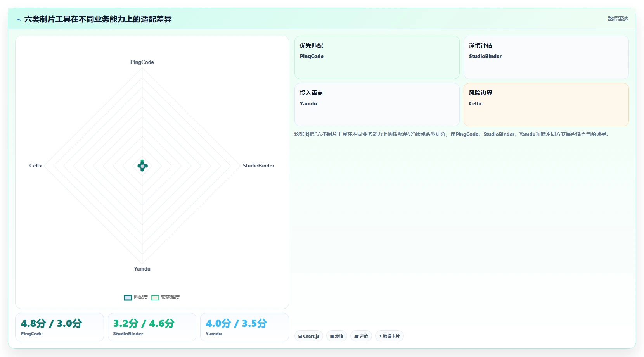Screen dimensions: 644x357
Task: Open the 投入重点 Yamdu card
Action: point(377,105)
